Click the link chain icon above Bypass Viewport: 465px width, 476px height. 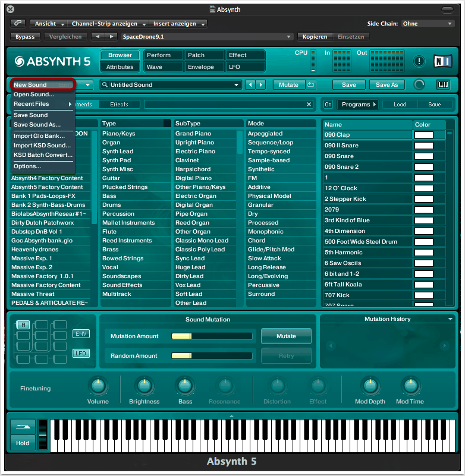click(18, 24)
